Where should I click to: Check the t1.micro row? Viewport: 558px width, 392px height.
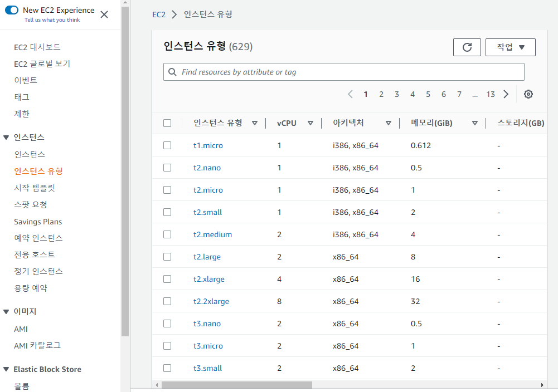tap(167, 145)
